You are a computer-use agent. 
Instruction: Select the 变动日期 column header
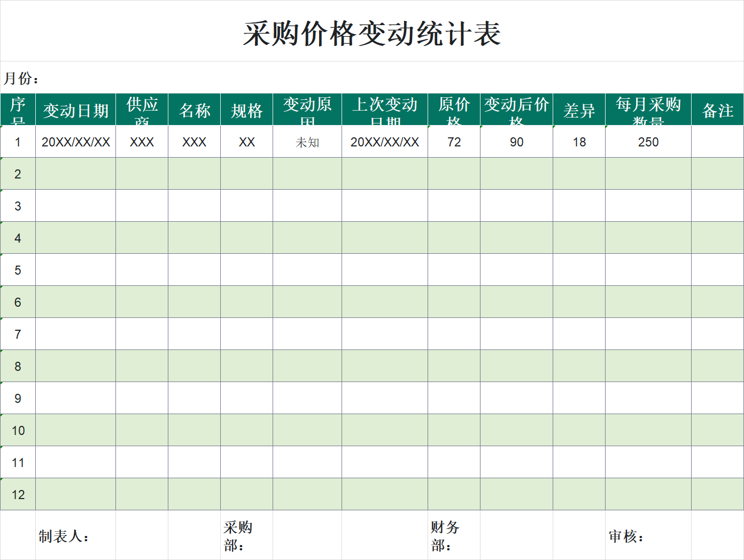(75, 110)
